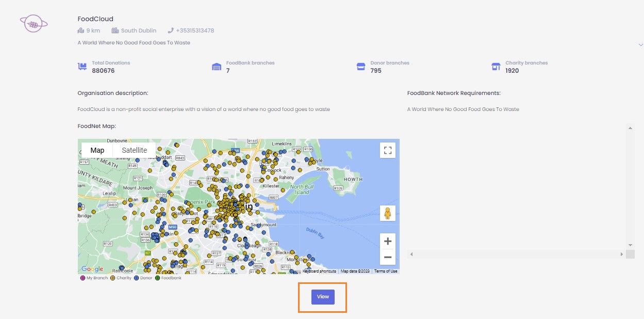Click the North Bull Island map label
The image size is (644, 319).
click(301, 189)
